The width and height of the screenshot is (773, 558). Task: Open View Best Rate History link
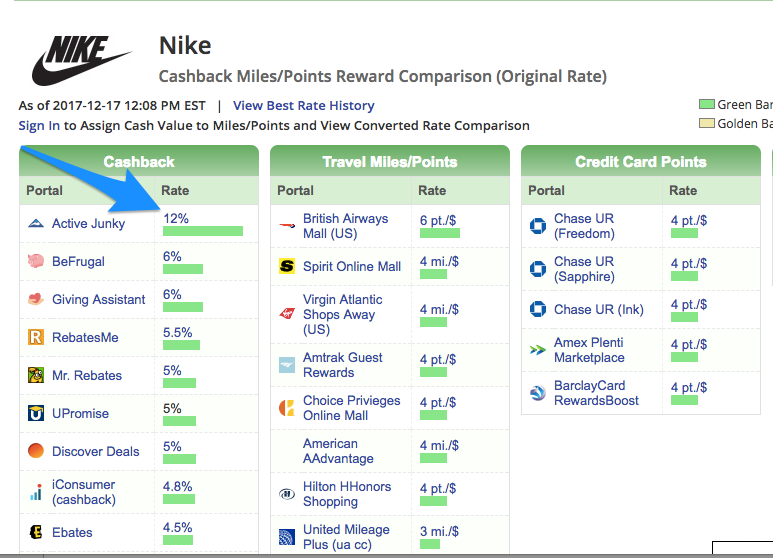pos(304,105)
